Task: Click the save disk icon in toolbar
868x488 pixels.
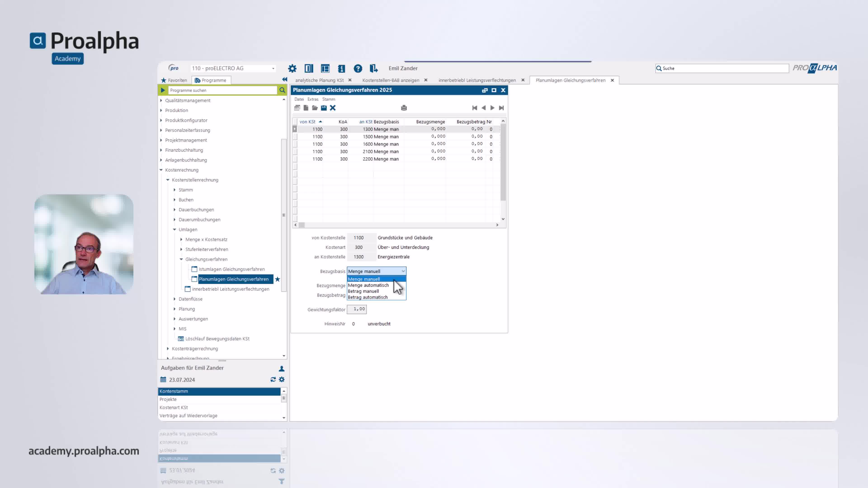Action: (x=323, y=108)
